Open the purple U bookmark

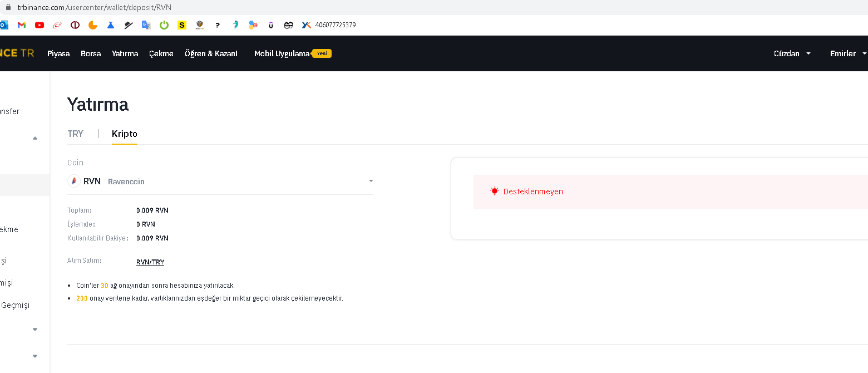(271, 25)
